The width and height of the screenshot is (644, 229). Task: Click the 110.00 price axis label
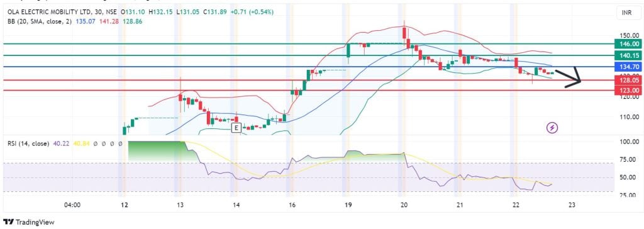[x=629, y=117]
